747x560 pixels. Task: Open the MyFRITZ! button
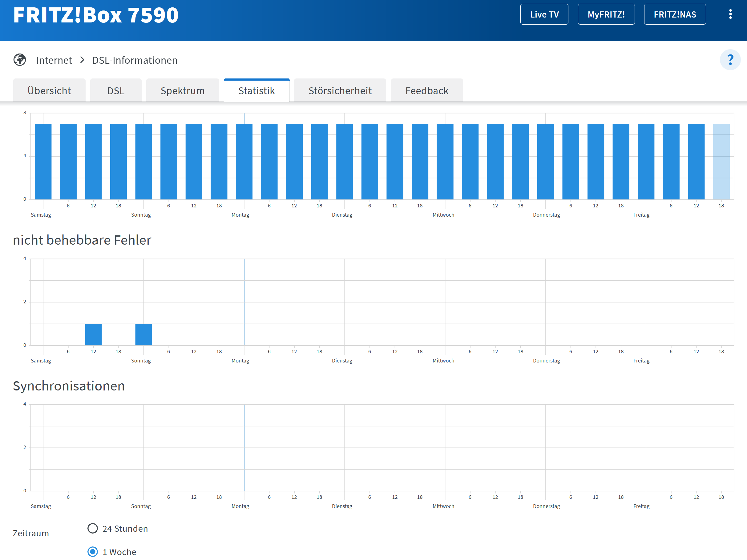(606, 14)
